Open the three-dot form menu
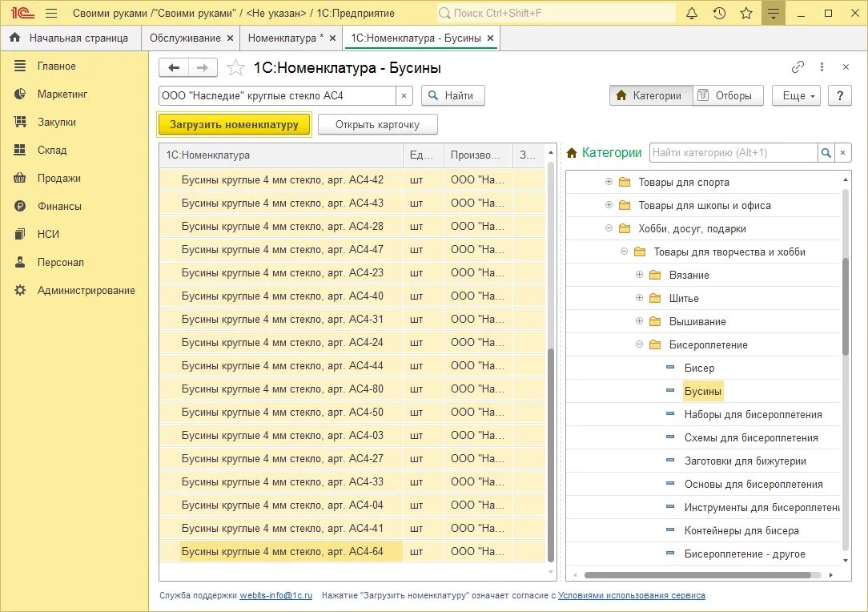868x612 pixels. [822, 67]
